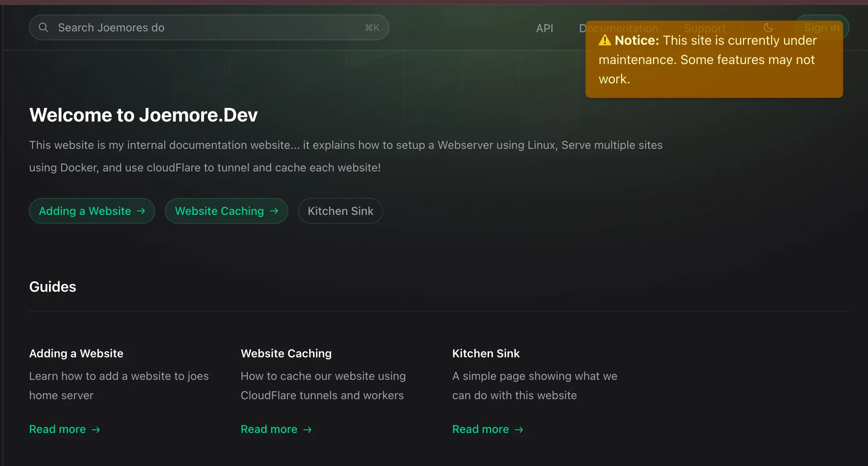The width and height of the screenshot is (868, 466).
Task: Click arrow on Adding a Website button
Action: [x=141, y=211]
